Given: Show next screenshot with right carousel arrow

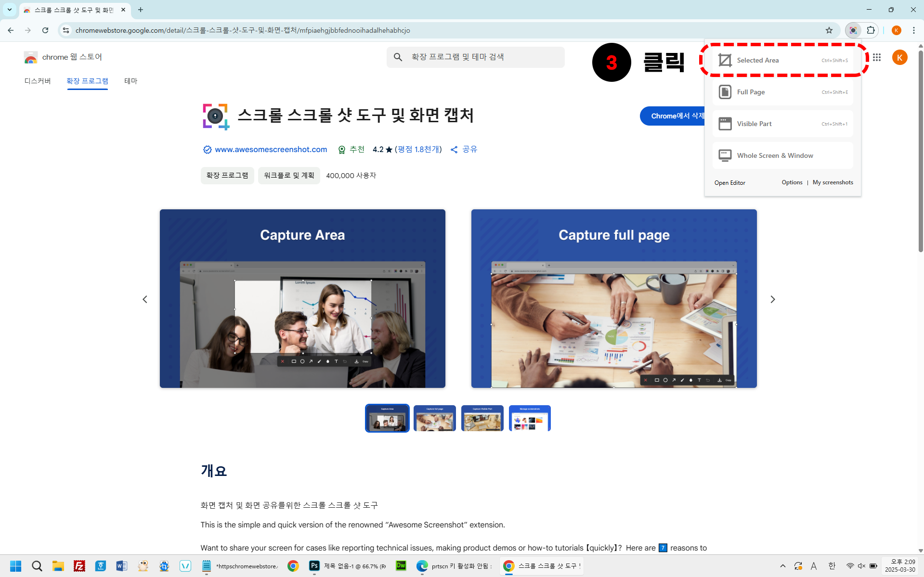Looking at the screenshot, I should tap(772, 299).
